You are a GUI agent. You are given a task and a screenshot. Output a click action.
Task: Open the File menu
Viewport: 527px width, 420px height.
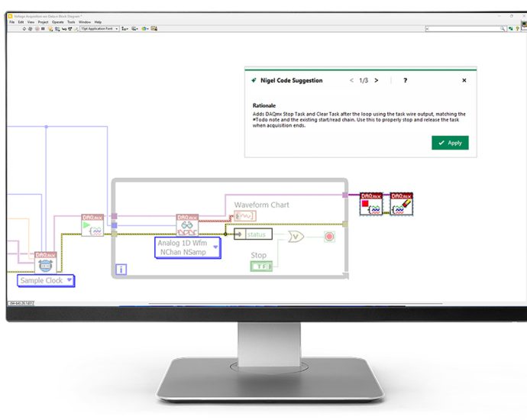[x=11, y=22]
